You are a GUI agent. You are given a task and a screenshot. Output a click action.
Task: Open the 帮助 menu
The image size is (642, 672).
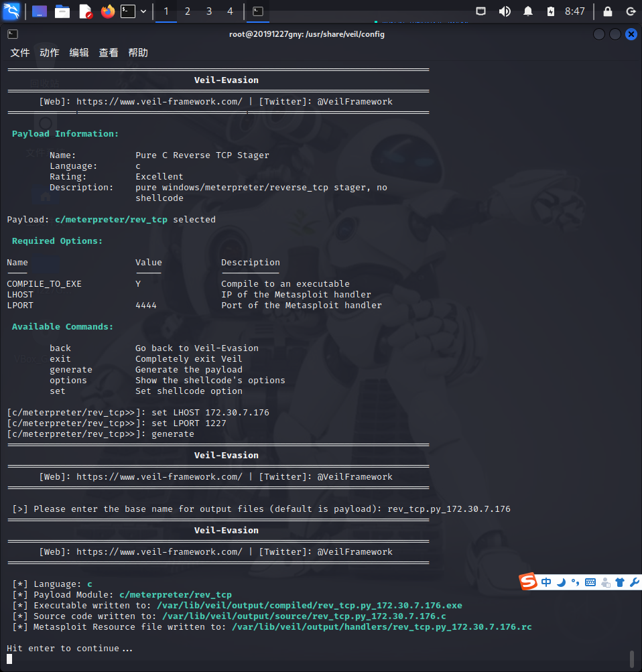coord(138,53)
